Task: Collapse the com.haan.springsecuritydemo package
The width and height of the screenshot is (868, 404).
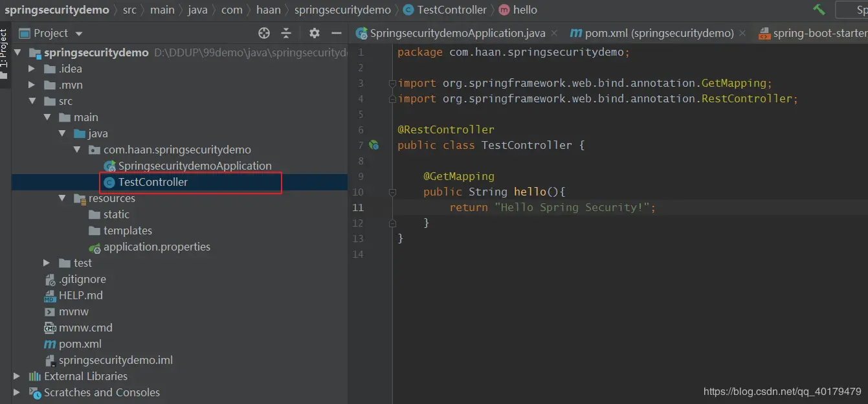Action: (x=78, y=150)
